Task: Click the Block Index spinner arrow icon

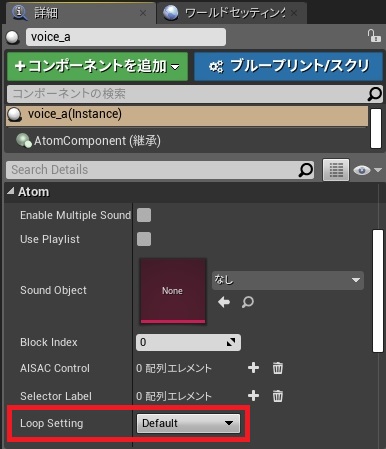Action: pos(231,342)
